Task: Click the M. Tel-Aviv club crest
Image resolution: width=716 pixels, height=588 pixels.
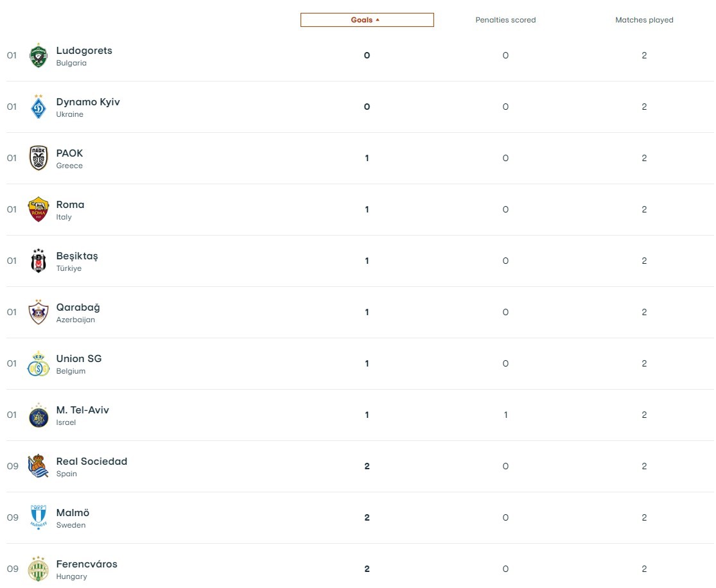Action: coord(39,415)
